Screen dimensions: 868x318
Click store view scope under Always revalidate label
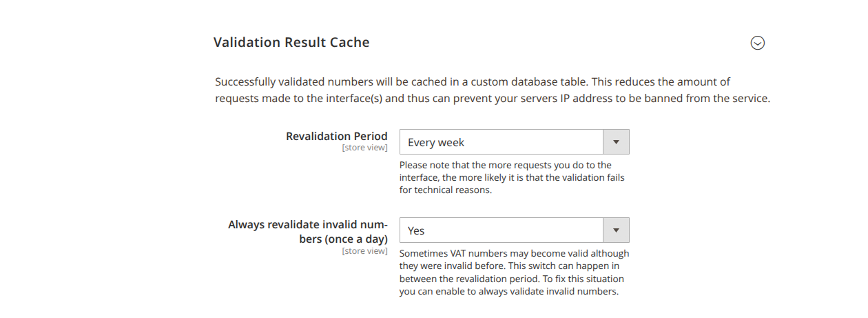pos(364,251)
